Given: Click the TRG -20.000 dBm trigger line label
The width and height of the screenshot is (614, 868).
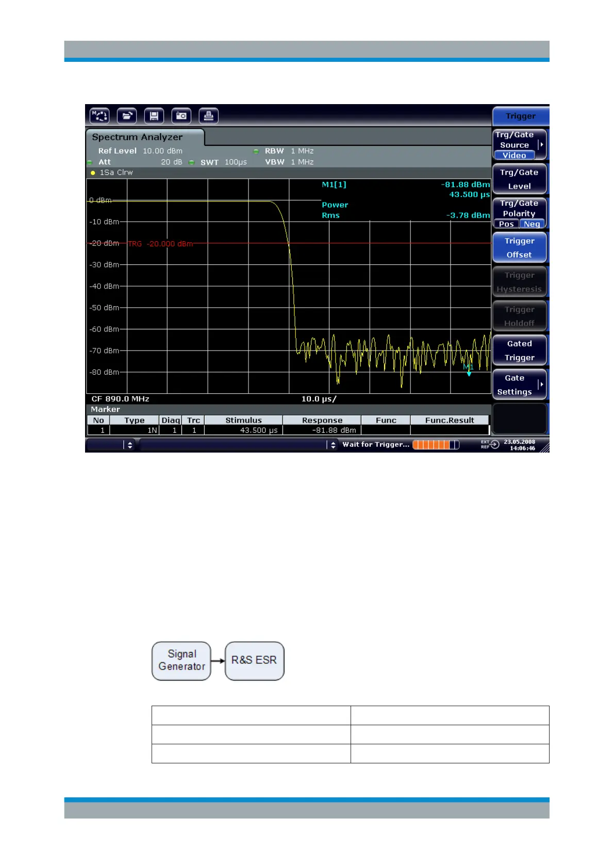Looking at the screenshot, I should tap(160, 244).
